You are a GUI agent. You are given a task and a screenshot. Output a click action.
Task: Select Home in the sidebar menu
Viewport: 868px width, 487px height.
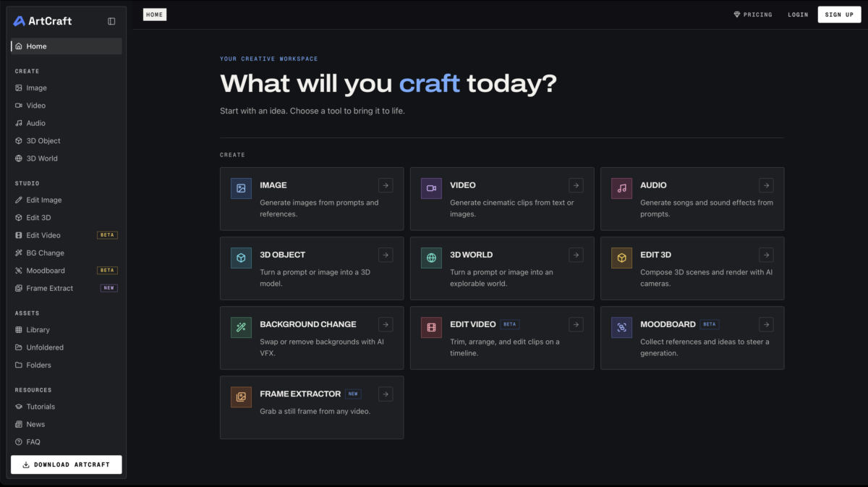(67, 46)
